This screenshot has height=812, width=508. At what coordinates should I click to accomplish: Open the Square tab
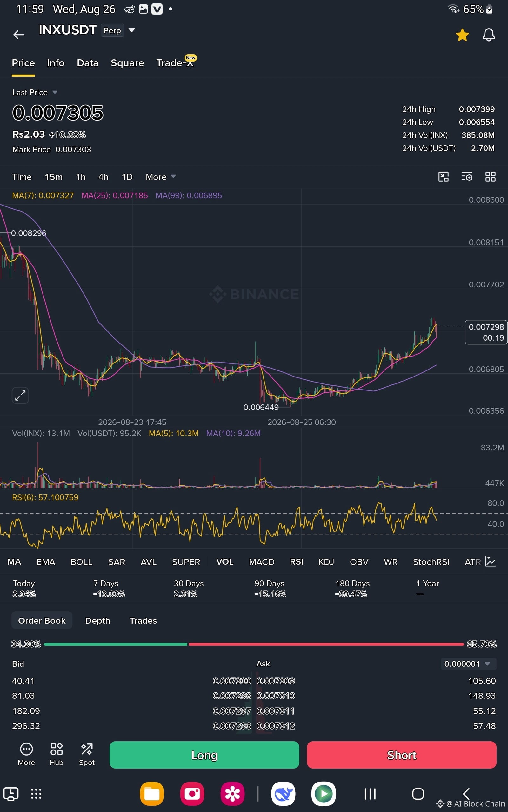tap(127, 63)
